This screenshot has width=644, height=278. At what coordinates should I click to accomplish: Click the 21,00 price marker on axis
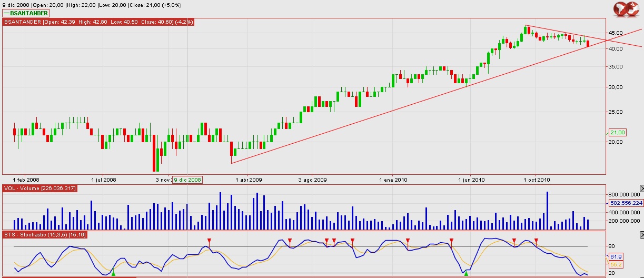pyautogui.click(x=617, y=133)
